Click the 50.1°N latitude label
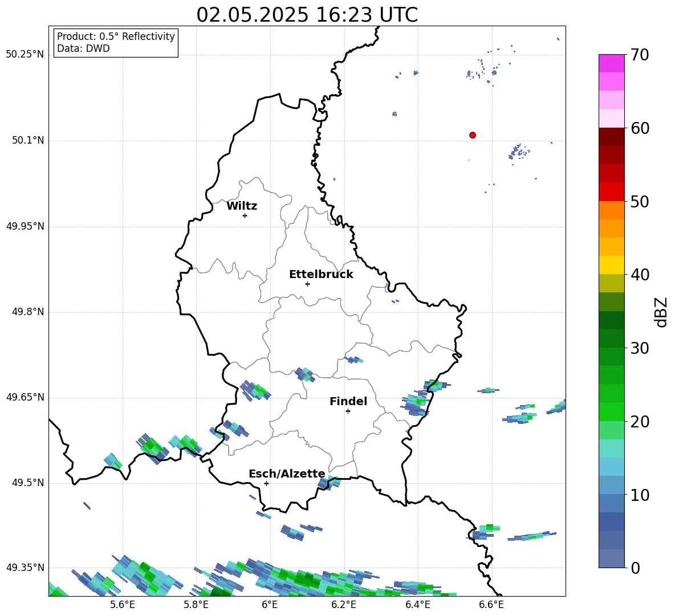The height and width of the screenshot is (616, 675). 28,141
